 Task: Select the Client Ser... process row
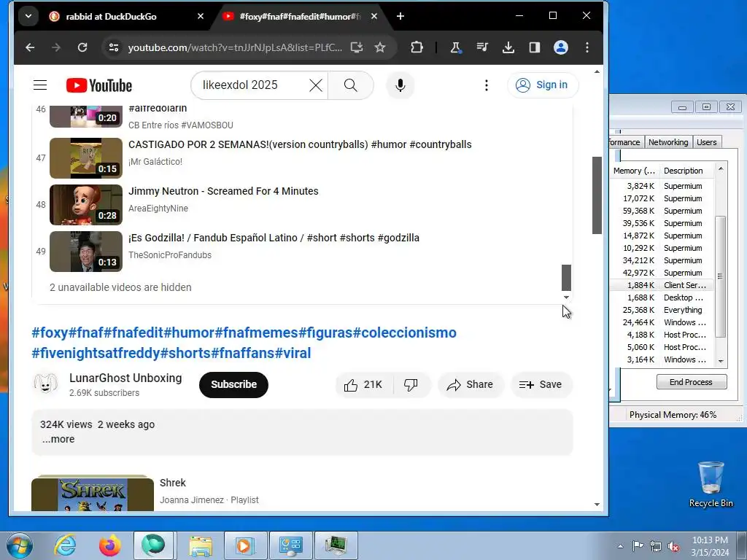[662, 285]
